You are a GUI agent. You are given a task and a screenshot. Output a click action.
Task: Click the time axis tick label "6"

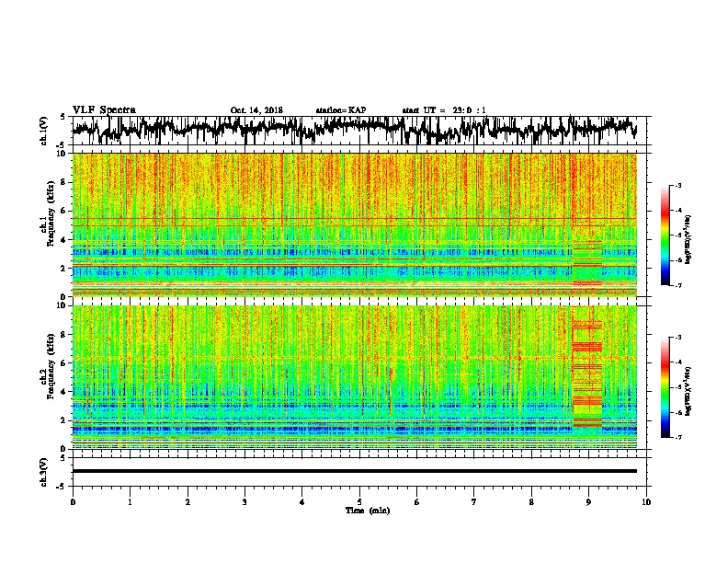click(x=417, y=502)
